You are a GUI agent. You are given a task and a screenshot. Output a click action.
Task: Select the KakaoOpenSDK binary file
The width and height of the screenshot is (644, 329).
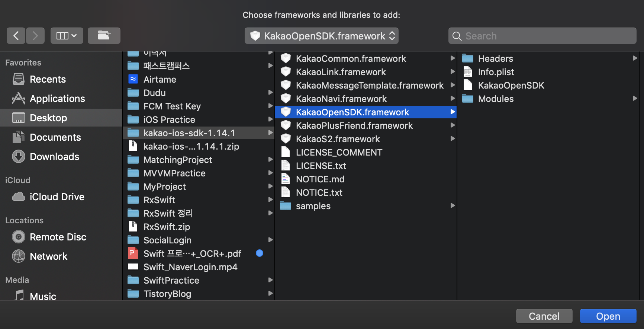548,85
